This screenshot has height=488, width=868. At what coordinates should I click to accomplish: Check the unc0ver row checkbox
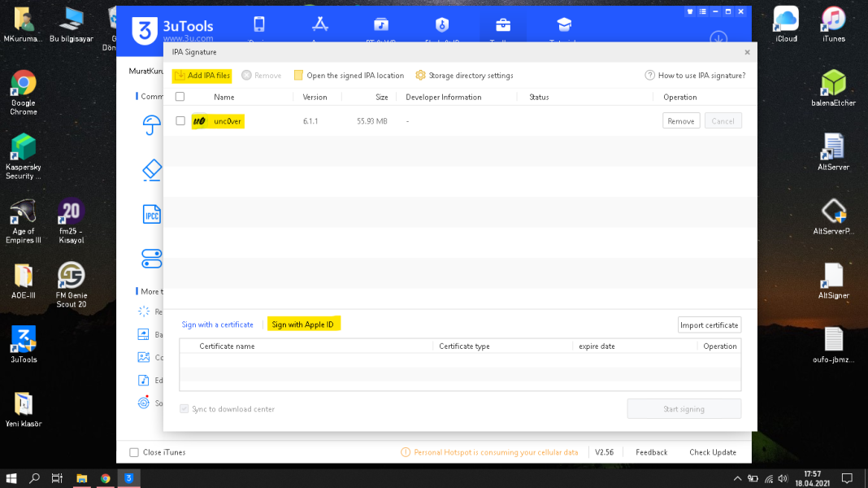pyautogui.click(x=180, y=121)
